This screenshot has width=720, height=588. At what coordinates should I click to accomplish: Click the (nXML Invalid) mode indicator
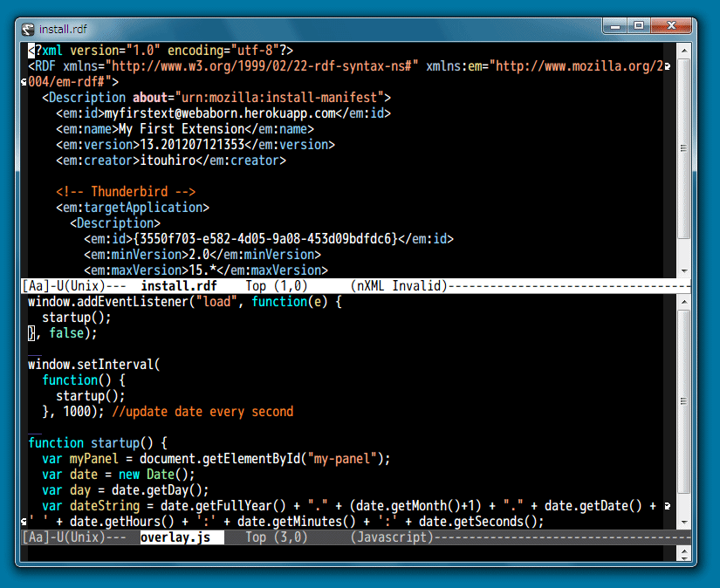coord(399,286)
